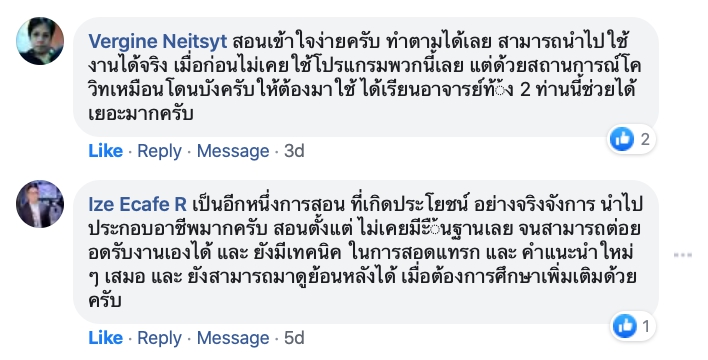Show the 2 reactions count on Vergine's comment

click(645, 139)
